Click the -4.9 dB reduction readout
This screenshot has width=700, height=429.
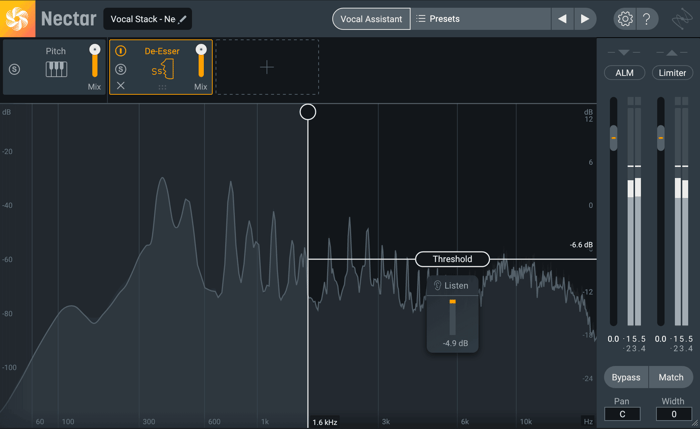(x=455, y=343)
